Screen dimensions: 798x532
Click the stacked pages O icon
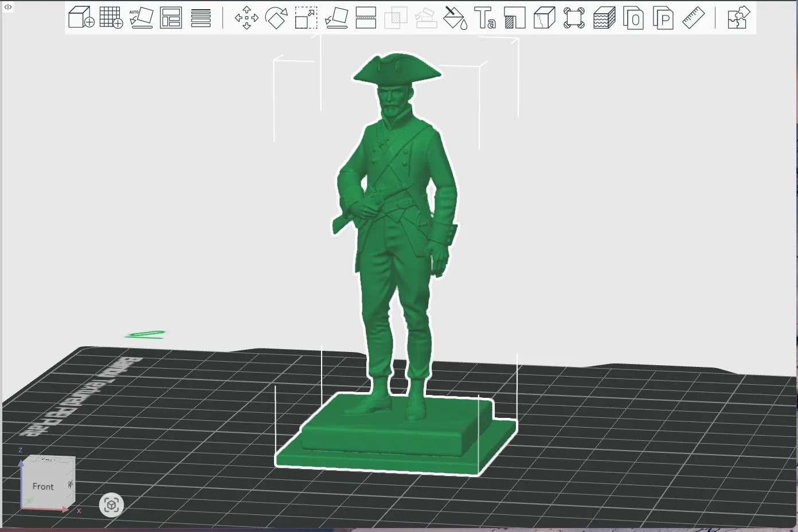(633, 18)
